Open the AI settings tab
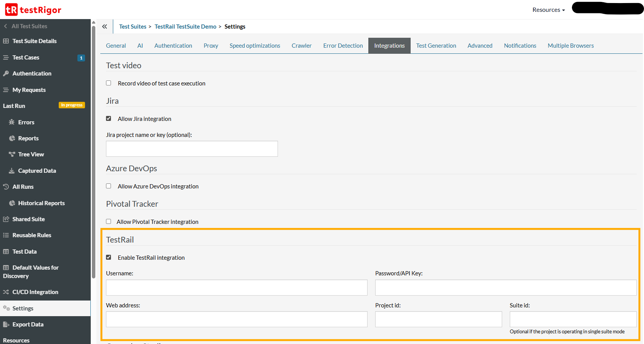Image resolution: width=644 pixels, height=344 pixels. 140,46
